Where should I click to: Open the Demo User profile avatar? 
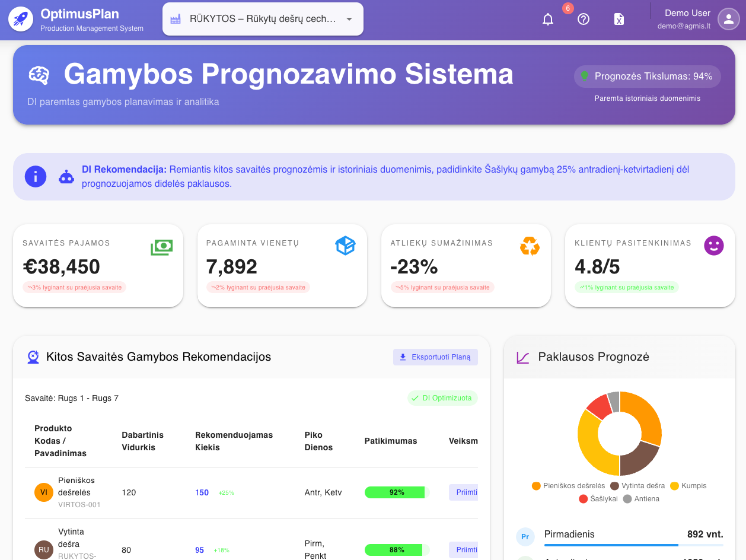(x=728, y=19)
